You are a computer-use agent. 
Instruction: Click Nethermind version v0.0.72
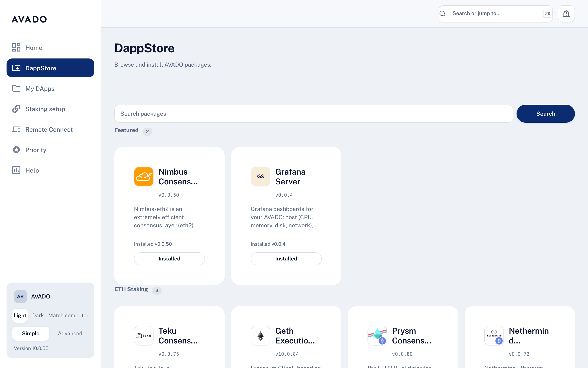519,354
